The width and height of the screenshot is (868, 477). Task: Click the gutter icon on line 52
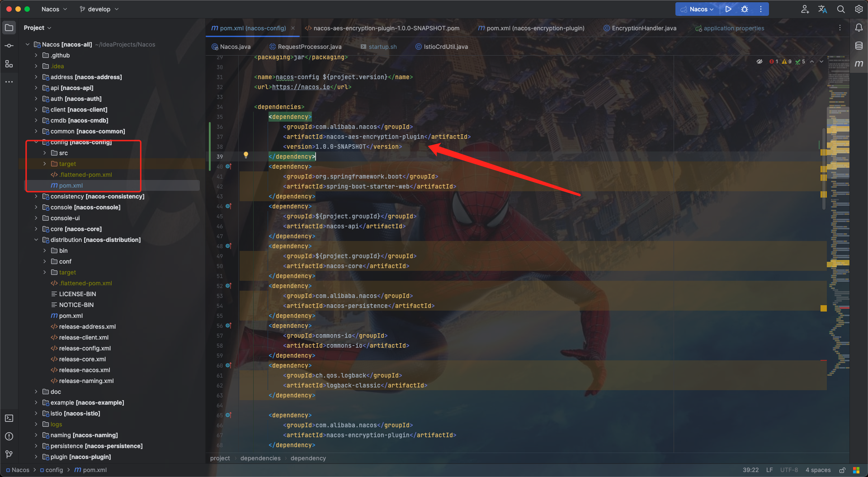click(x=228, y=286)
